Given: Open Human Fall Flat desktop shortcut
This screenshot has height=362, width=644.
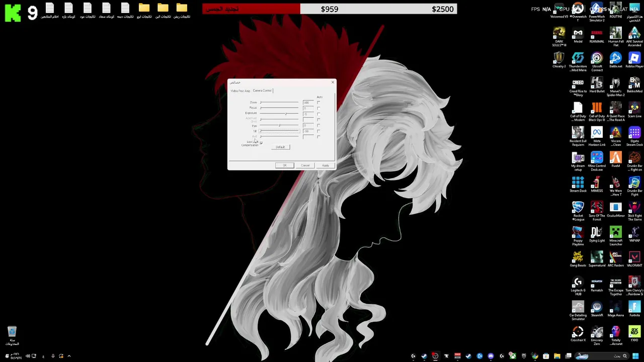Looking at the screenshot, I should [615, 36].
